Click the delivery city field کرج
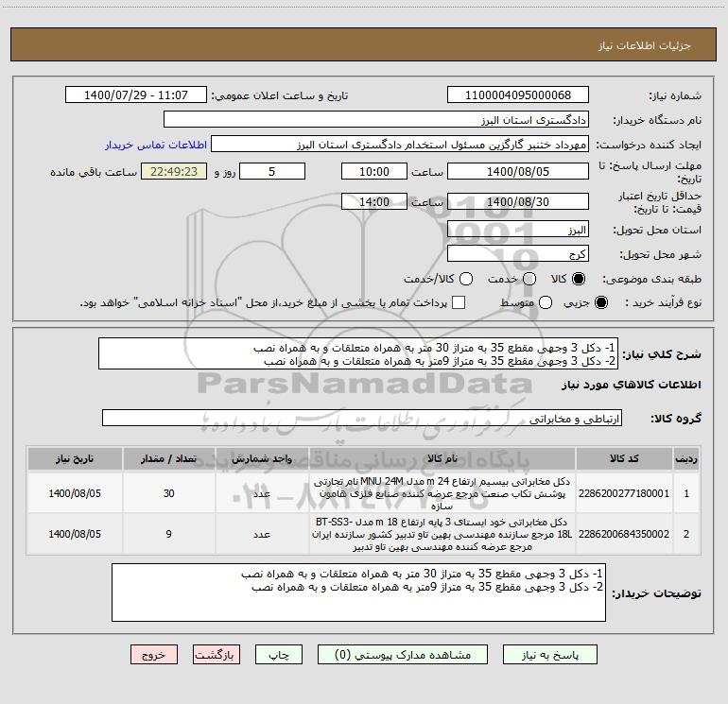 tap(518, 253)
